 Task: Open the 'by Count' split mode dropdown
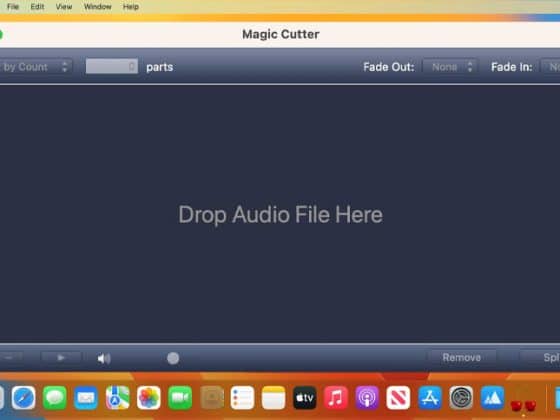tap(35, 67)
